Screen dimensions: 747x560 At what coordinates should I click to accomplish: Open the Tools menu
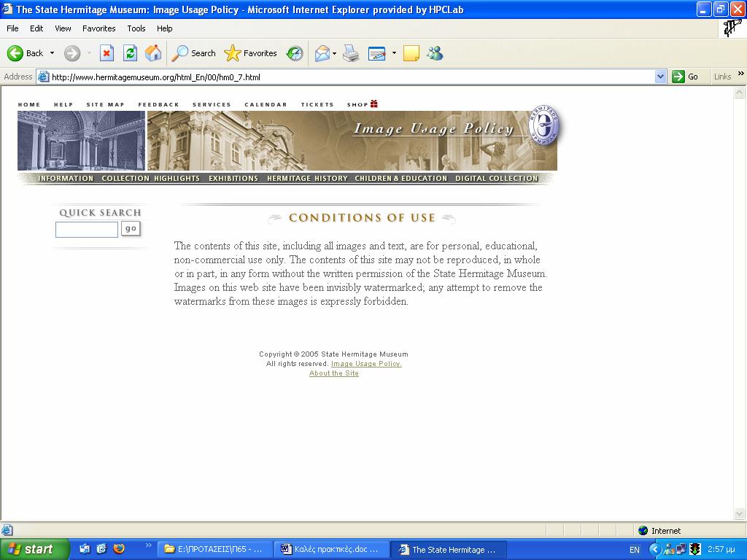point(136,28)
